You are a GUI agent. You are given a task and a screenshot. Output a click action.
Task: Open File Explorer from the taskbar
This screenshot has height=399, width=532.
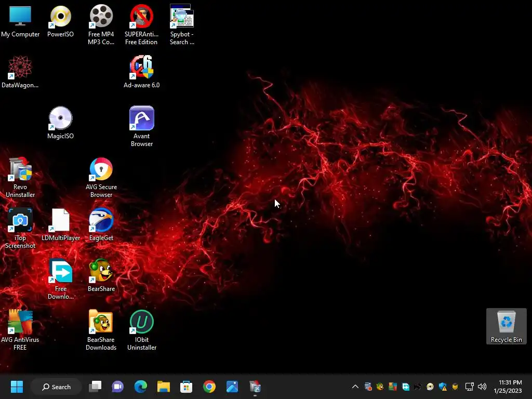[163, 387]
